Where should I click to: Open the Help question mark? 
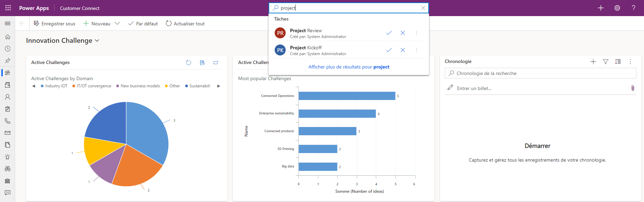[x=633, y=8]
